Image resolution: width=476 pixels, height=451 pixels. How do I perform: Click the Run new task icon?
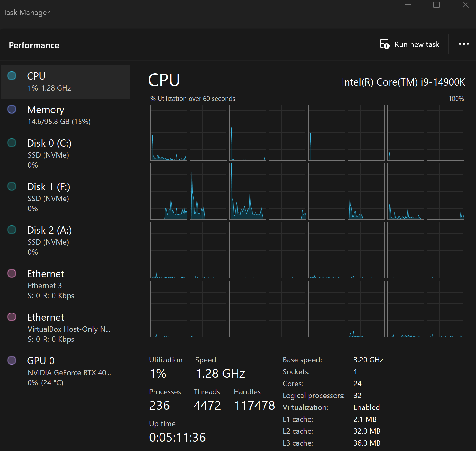pyautogui.click(x=384, y=44)
